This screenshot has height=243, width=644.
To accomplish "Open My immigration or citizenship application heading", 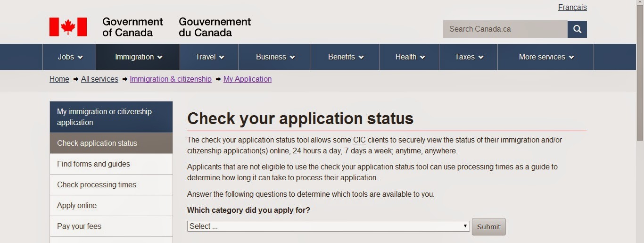I will 111,117.
